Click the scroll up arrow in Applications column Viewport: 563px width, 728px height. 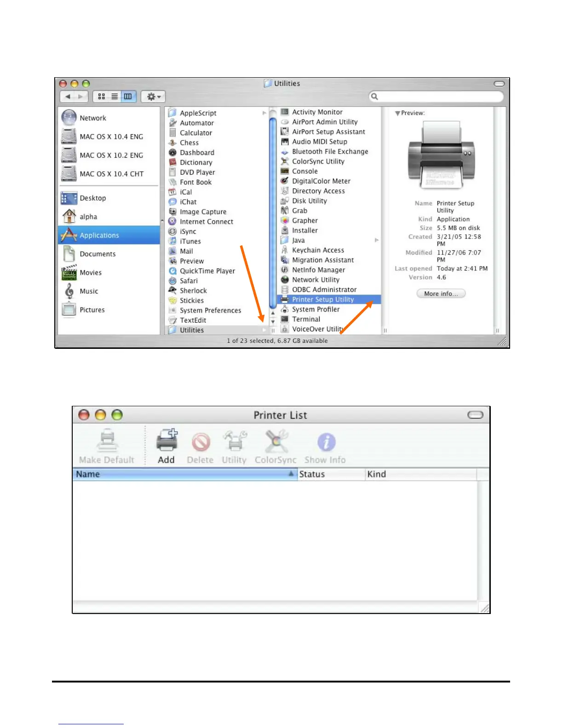tap(273, 313)
